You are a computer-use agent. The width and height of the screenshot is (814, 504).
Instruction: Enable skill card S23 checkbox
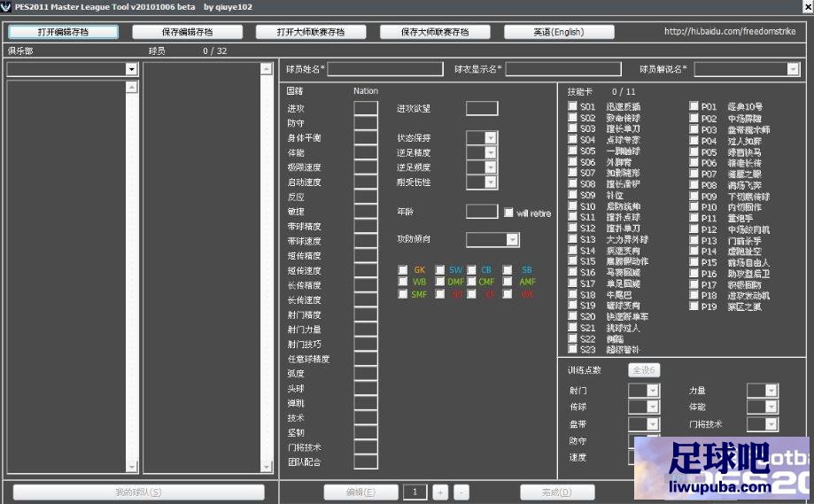[572, 349]
